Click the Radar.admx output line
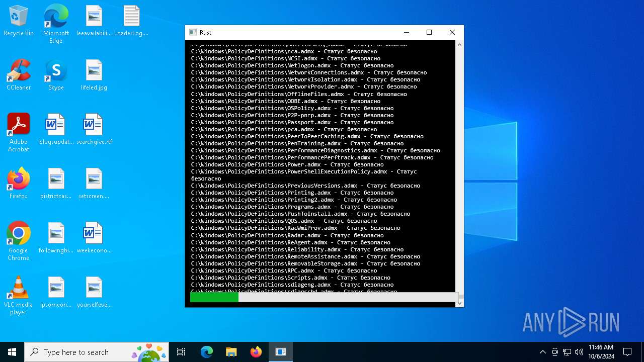This screenshot has width=644, height=362. [287, 235]
